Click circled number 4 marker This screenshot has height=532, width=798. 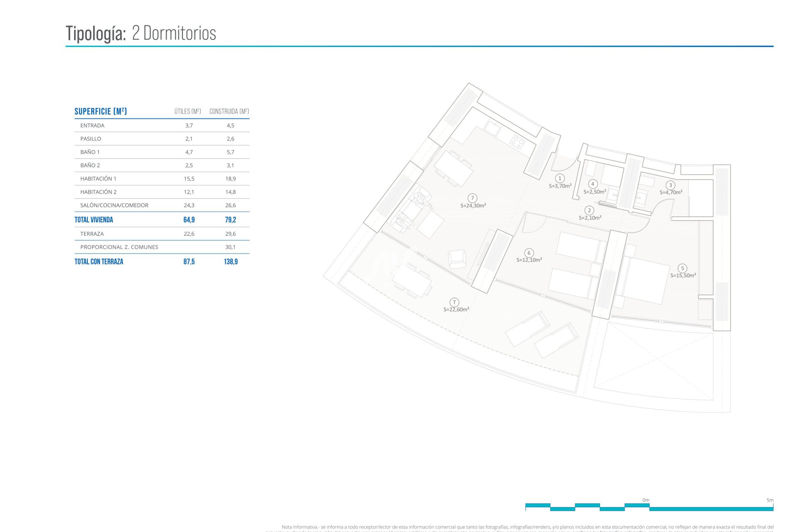(x=593, y=184)
